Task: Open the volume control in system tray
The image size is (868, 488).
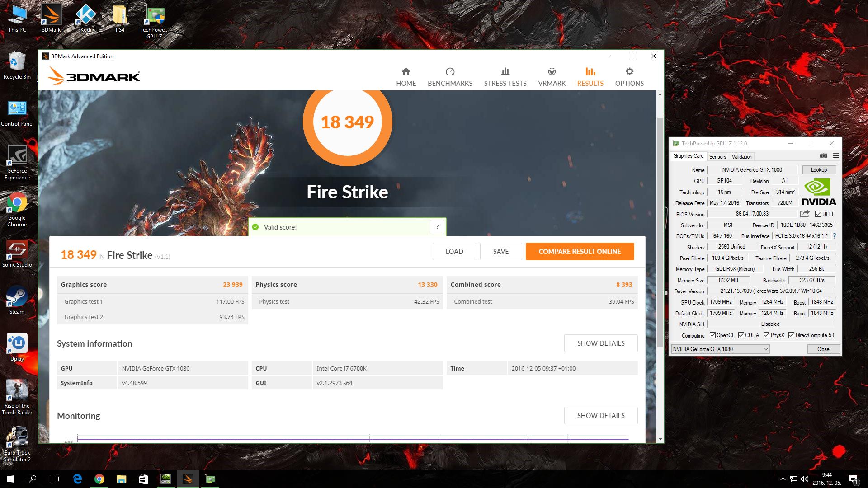Action: click(805, 479)
